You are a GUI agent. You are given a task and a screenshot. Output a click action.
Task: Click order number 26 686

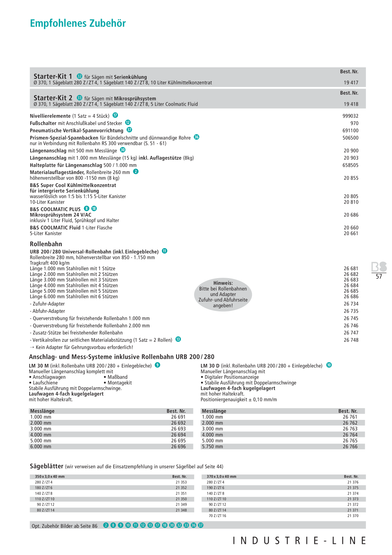pyautogui.click(x=351, y=297)
